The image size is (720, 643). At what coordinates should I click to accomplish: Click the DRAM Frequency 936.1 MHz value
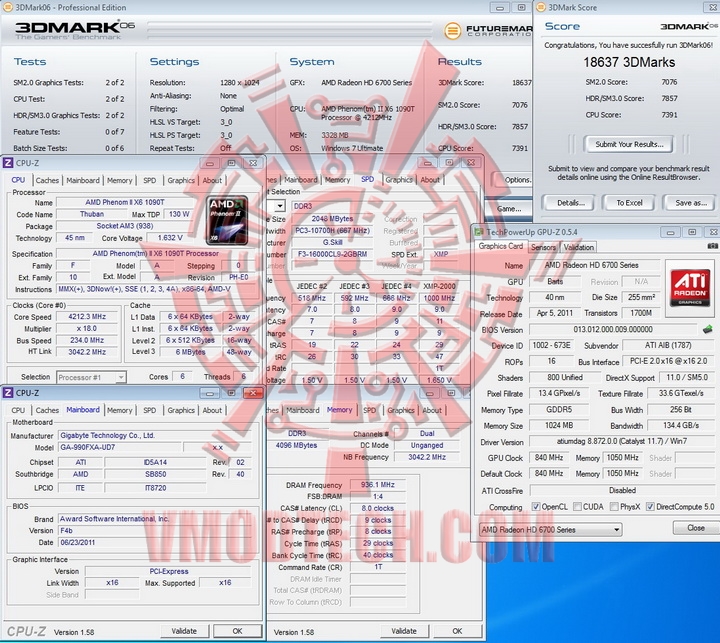click(377, 485)
